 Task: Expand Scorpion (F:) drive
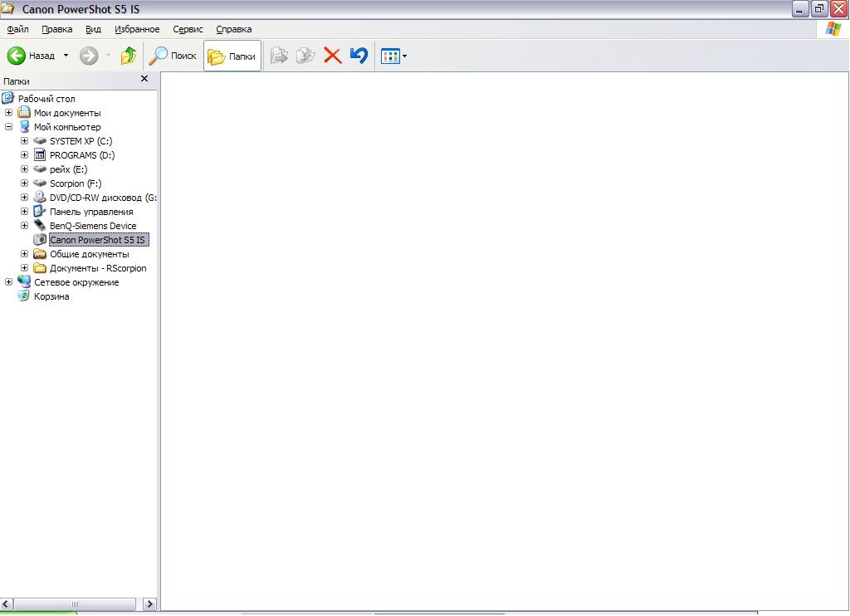tap(24, 183)
